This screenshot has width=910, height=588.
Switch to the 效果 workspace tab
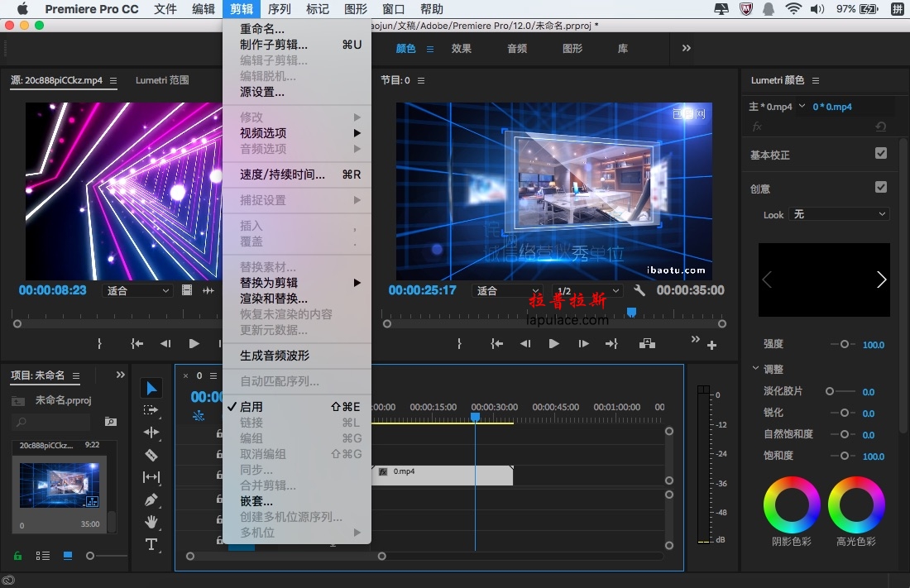tap(462, 49)
